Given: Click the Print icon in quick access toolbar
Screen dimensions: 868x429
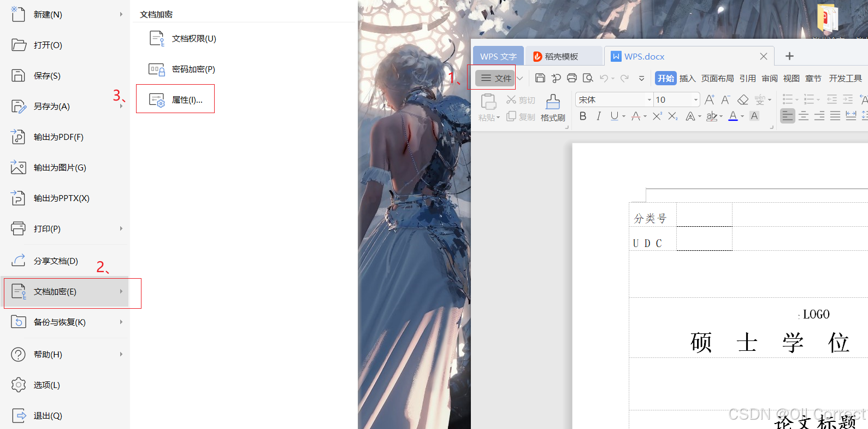Looking at the screenshot, I should [x=572, y=78].
